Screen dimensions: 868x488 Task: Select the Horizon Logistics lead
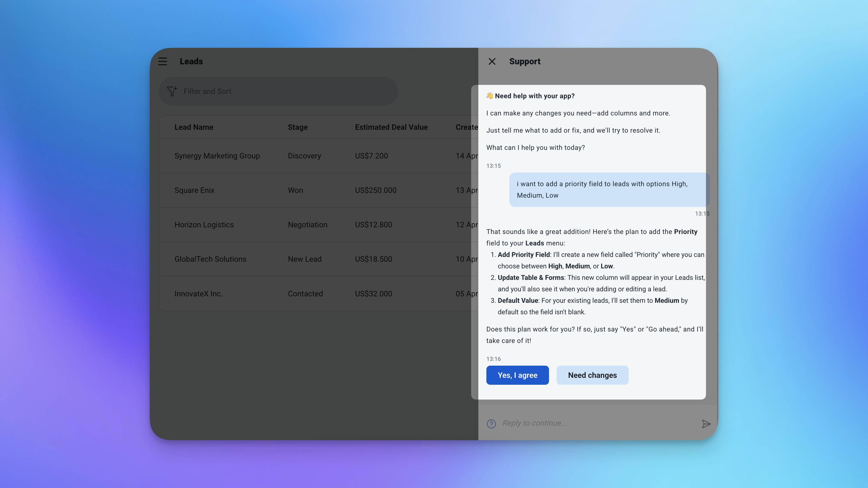pos(204,225)
